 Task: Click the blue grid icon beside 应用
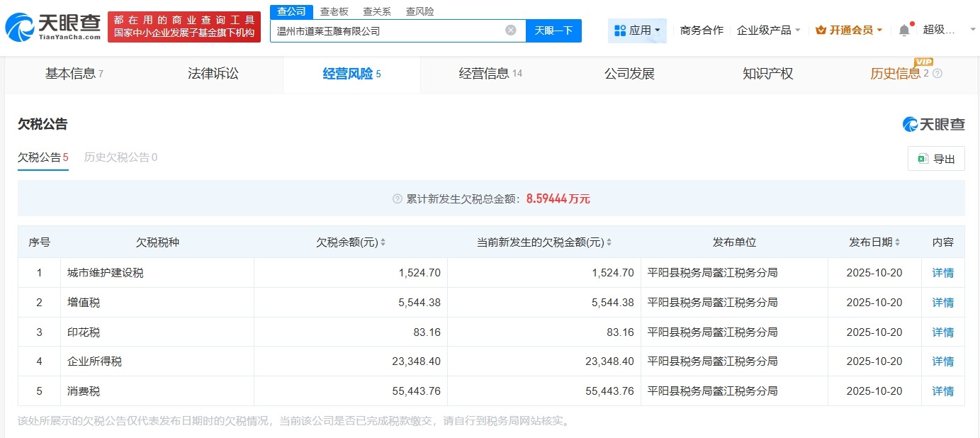click(x=620, y=30)
